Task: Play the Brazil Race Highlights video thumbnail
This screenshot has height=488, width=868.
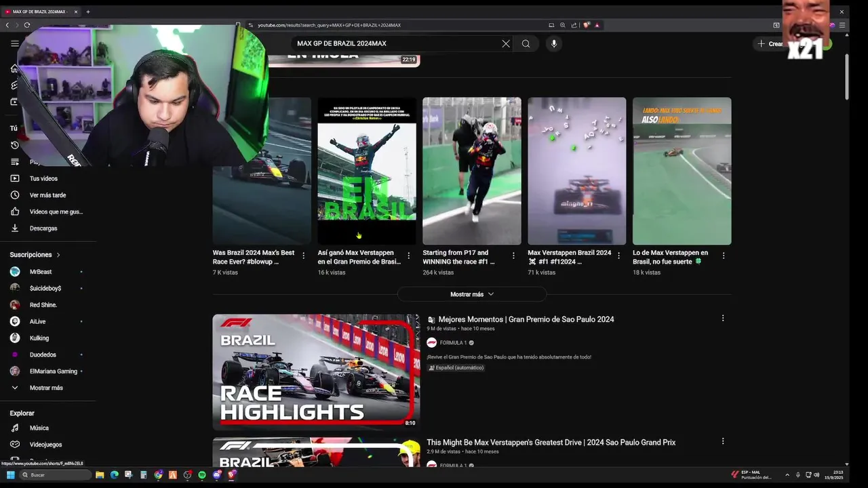Action: [316, 372]
